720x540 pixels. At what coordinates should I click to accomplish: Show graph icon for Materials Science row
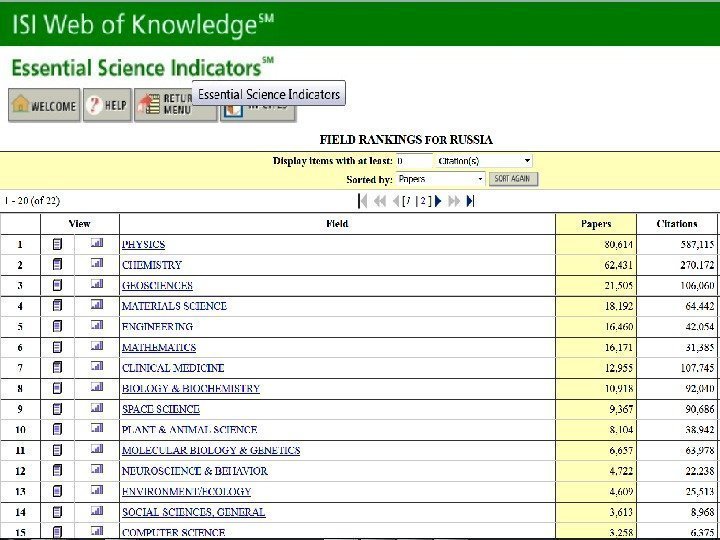point(97,304)
